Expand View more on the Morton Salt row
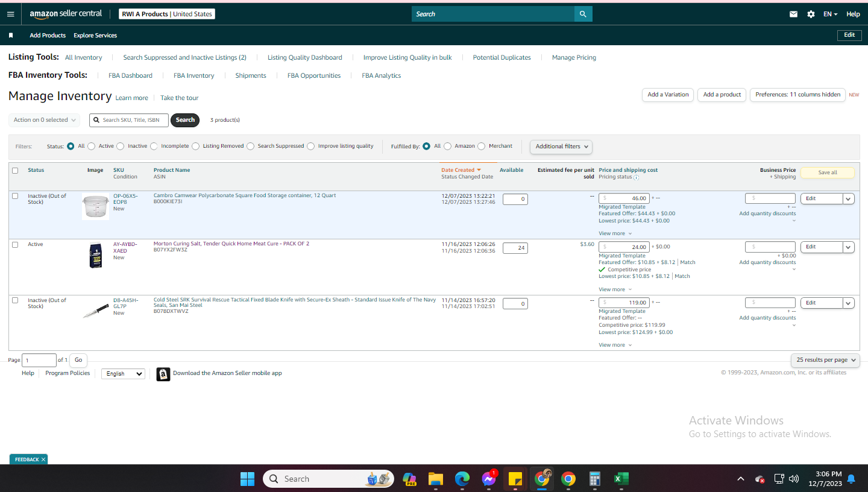The width and height of the screenshot is (868, 492). click(615, 289)
